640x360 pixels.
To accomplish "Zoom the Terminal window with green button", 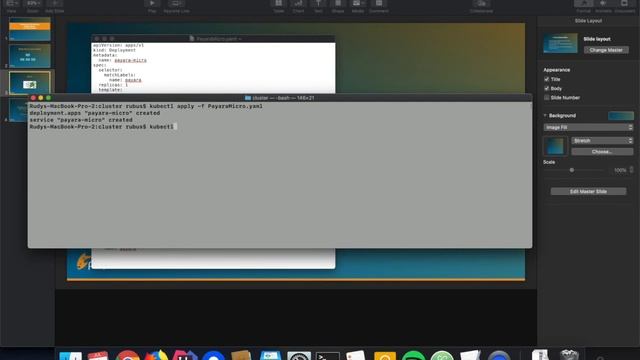I will [48, 98].
